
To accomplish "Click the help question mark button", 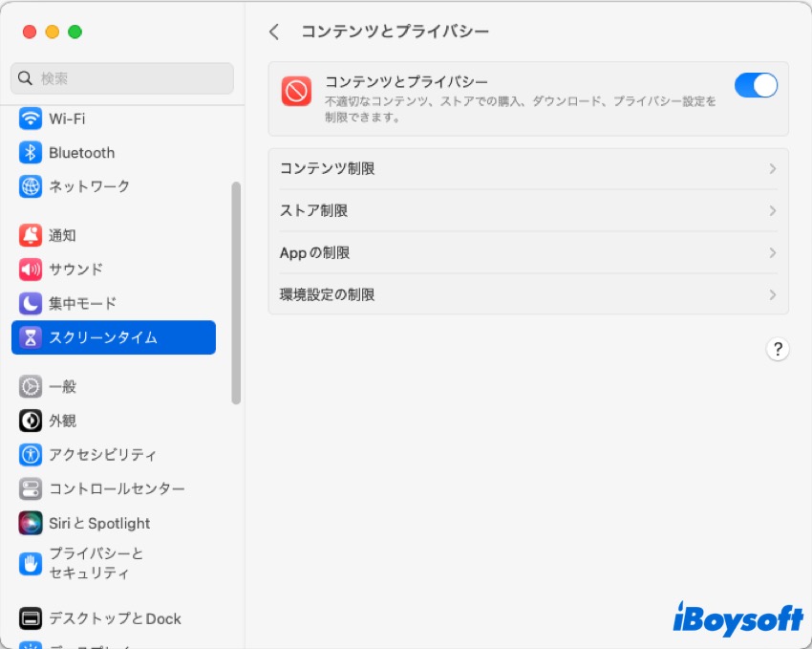I will click(778, 349).
